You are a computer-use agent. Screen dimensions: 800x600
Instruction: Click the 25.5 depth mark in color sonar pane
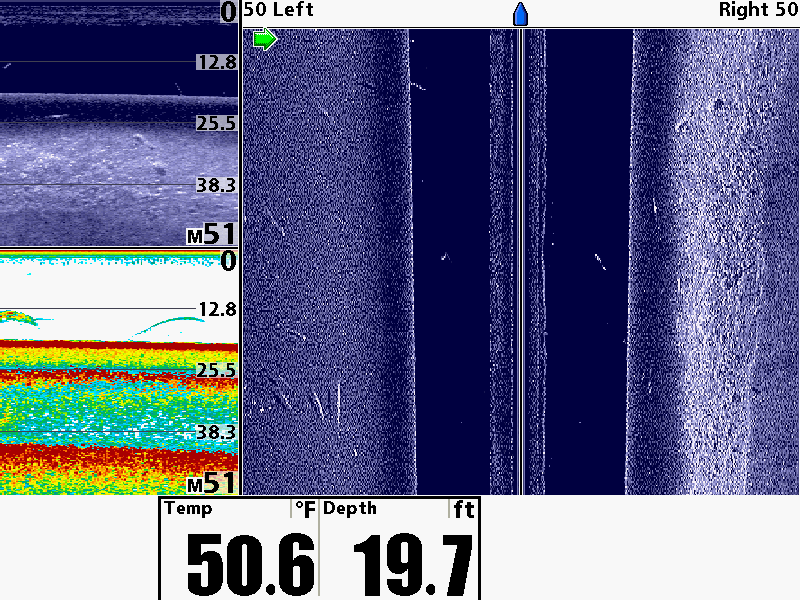pyautogui.click(x=217, y=370)
